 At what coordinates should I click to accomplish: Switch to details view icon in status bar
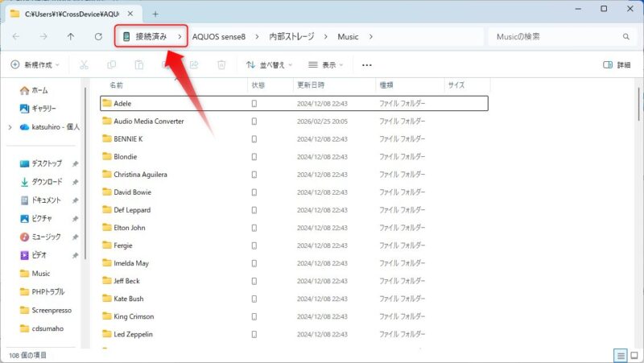point(621,355)
